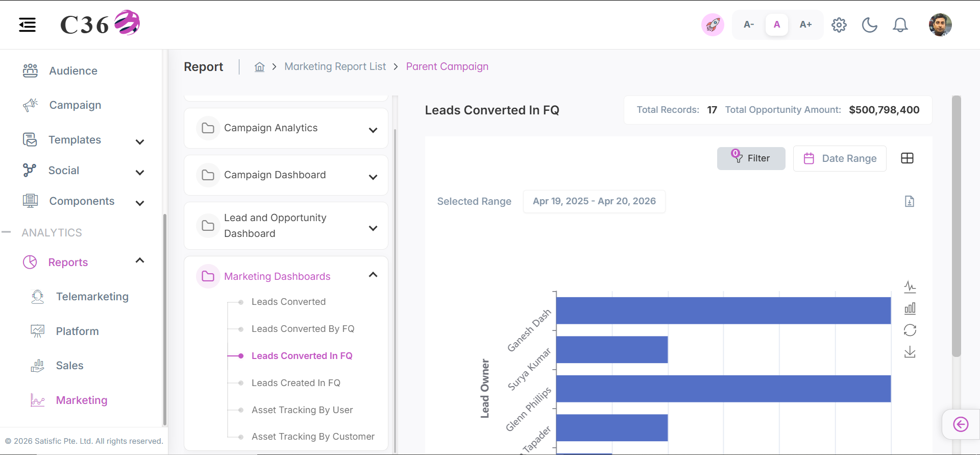The image size is (980, 455).
Task: Switch chart to line view icon
Action: (x=910, y=286)
